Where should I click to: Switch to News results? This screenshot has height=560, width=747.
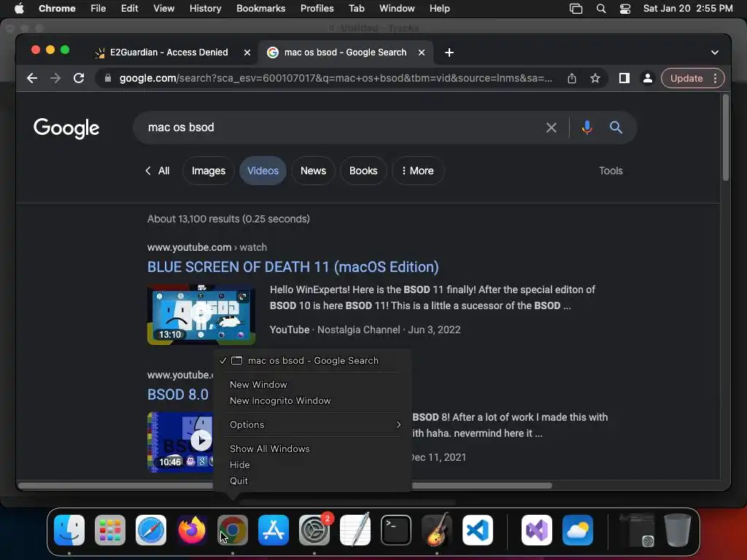coord(313,171)
